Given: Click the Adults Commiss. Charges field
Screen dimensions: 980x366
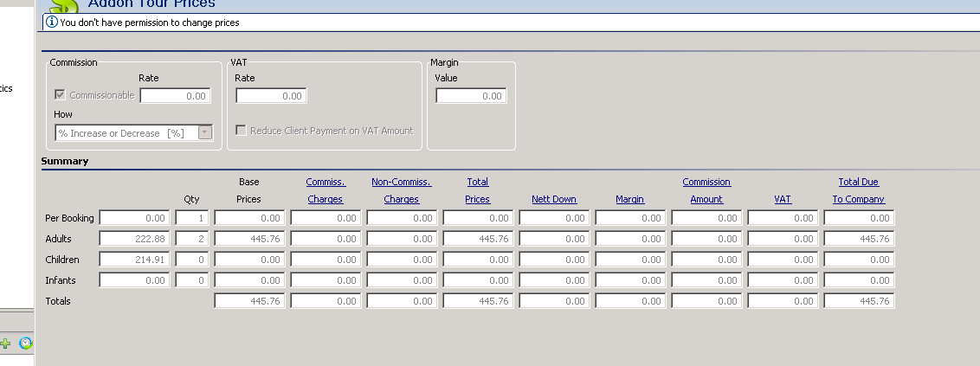Looking at the screenshot, I should coord(326,239).
